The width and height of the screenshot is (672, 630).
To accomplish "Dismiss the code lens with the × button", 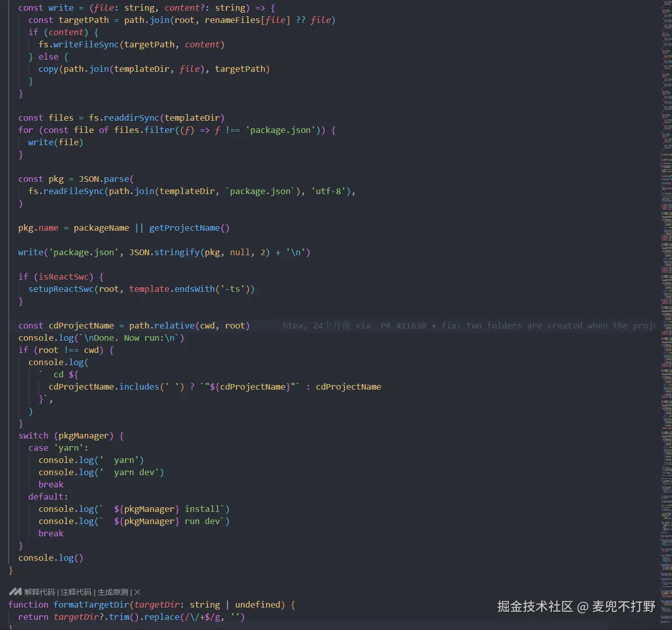I will (138, 592).
